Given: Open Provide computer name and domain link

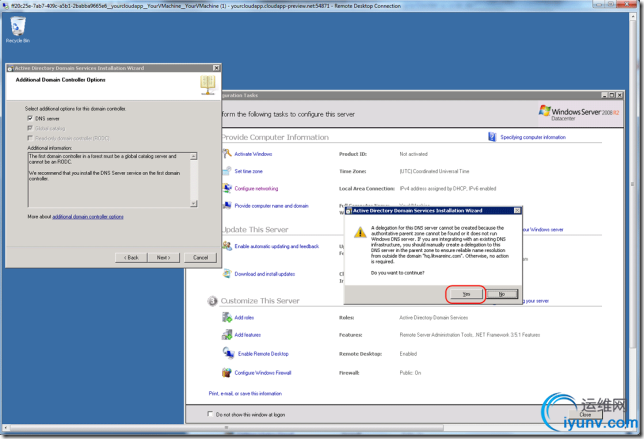Looking at the screenshot, I should pyautogui.click(x=271, y=206).
